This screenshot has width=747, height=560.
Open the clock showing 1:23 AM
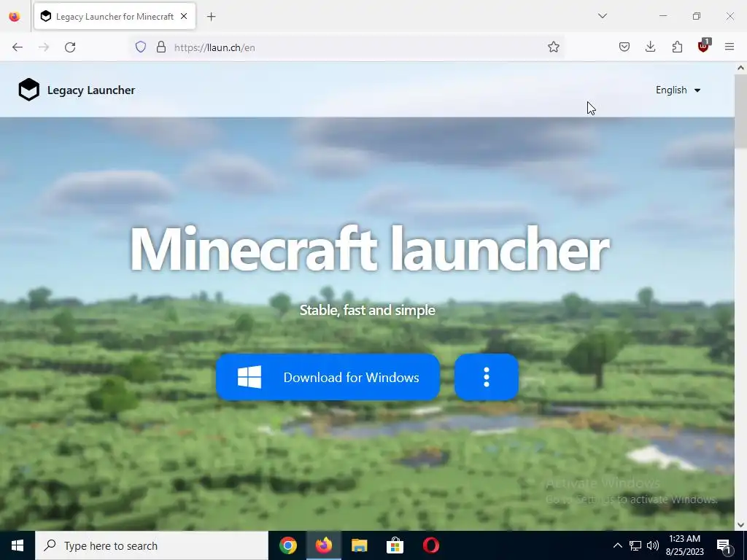click(684, 545)
